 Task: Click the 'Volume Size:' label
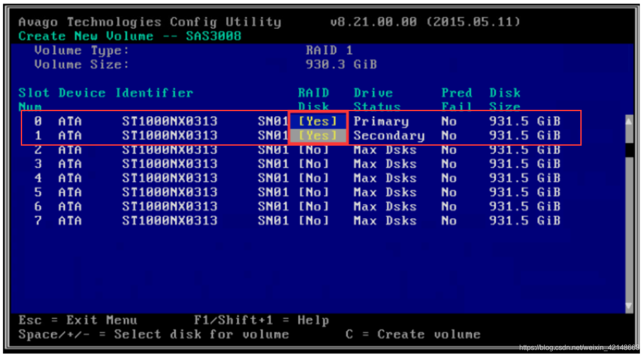tap(82, 65)
